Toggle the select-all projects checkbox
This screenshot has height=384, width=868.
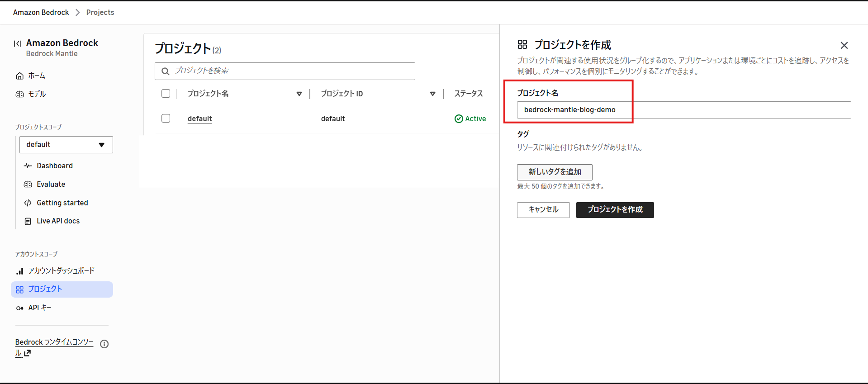click(x=166, y=94)
